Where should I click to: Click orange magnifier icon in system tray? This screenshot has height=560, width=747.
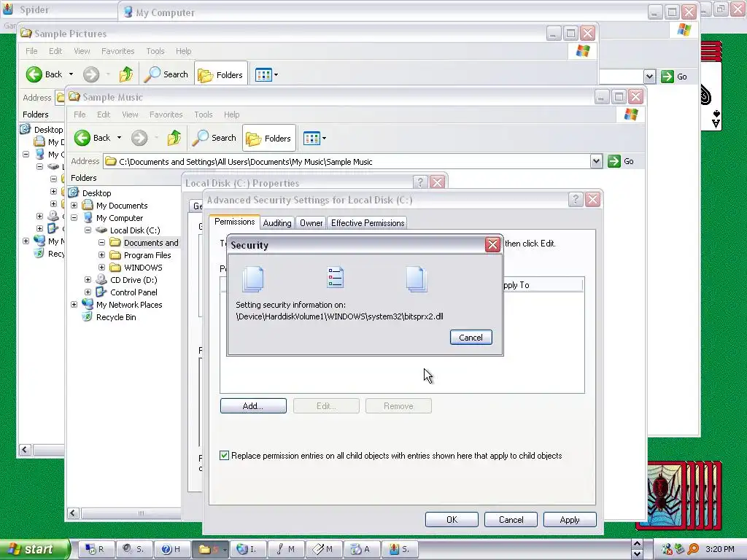click(x=693, y=549)
